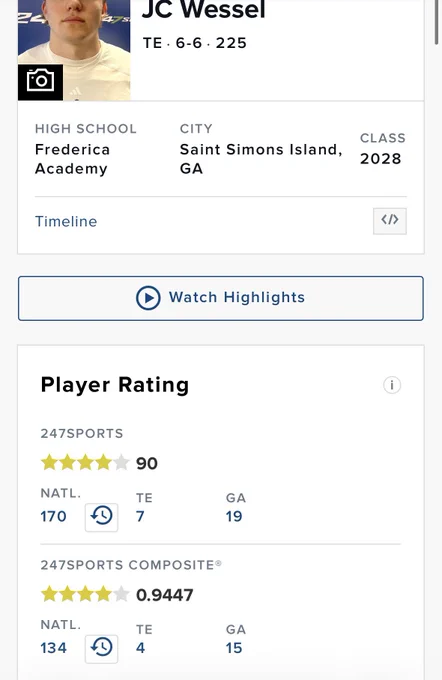Open the Timeline link
Screen dimensions: 442x680
point(66,222)
